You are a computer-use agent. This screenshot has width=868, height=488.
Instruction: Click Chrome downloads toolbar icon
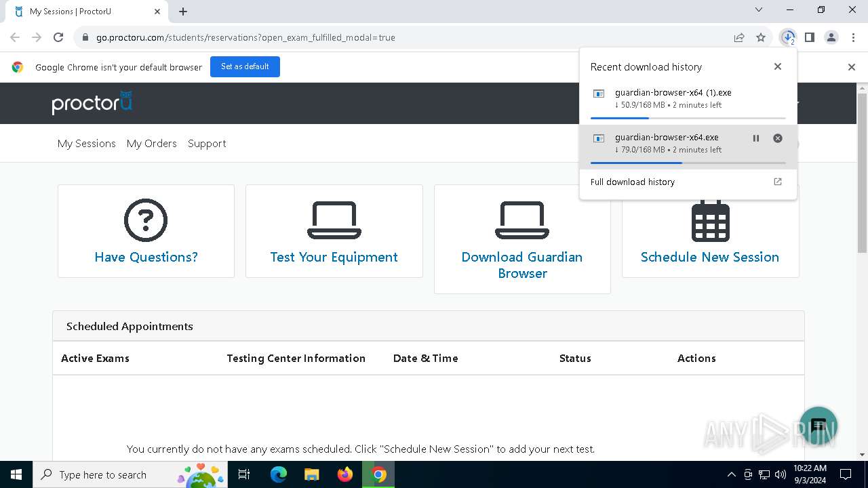[x=787, y=37]
